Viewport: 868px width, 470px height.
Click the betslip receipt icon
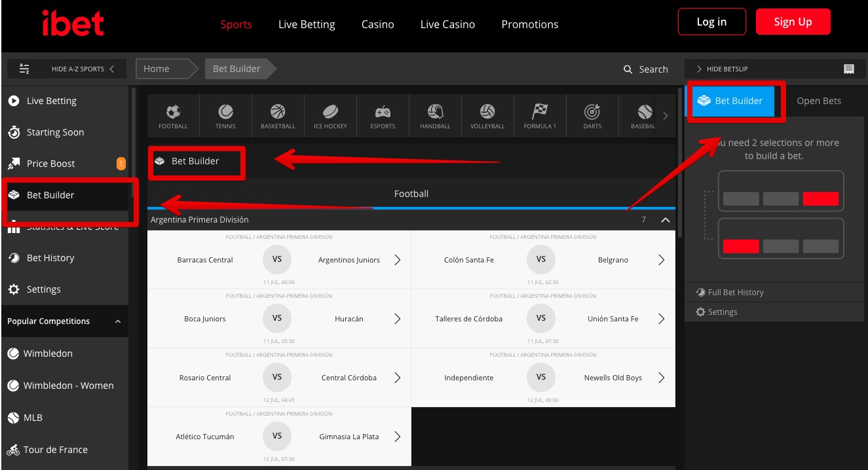(x=849, y=69)
